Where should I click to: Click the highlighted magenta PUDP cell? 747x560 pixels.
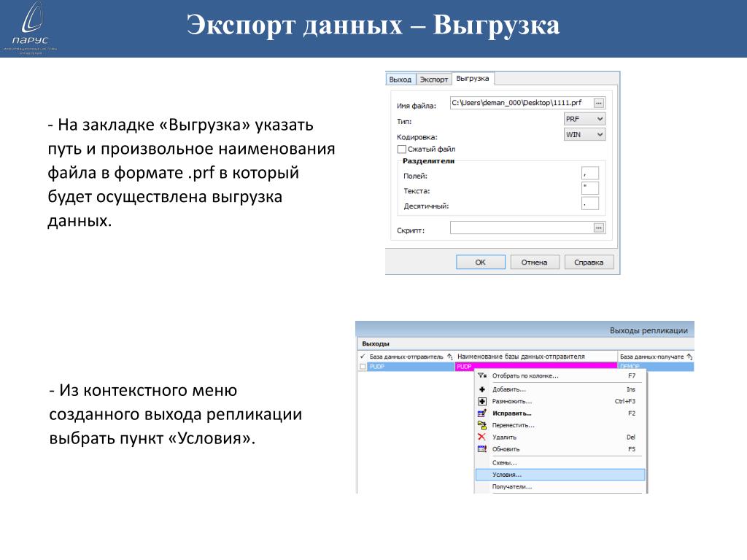[x=536, y=367]
